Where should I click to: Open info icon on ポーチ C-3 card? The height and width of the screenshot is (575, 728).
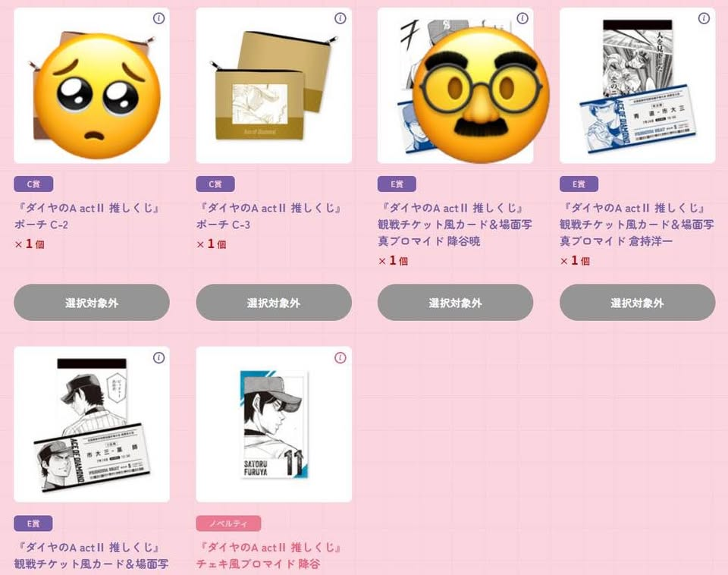point(340,18)
